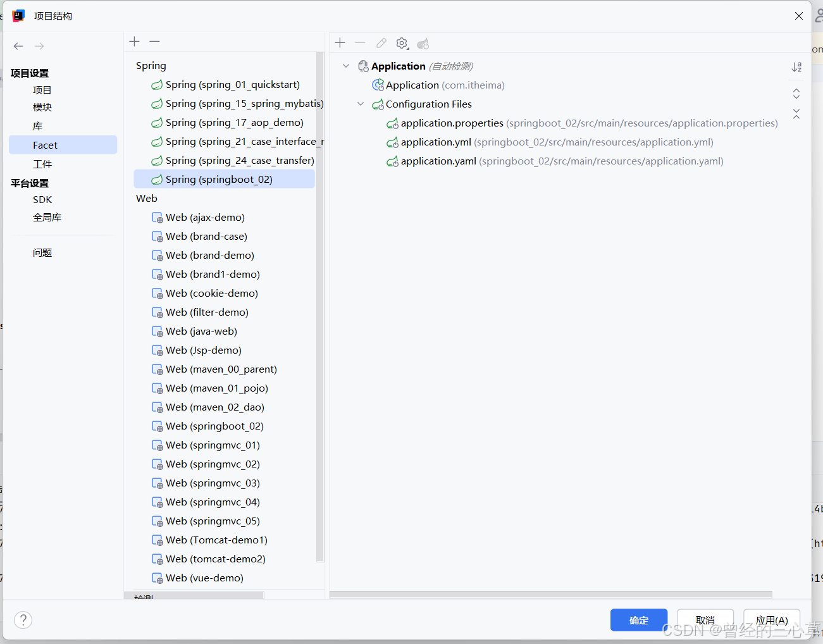The image size is (823, 644).
Task: Click the icon beside application.yml
Action: (392, 142)
